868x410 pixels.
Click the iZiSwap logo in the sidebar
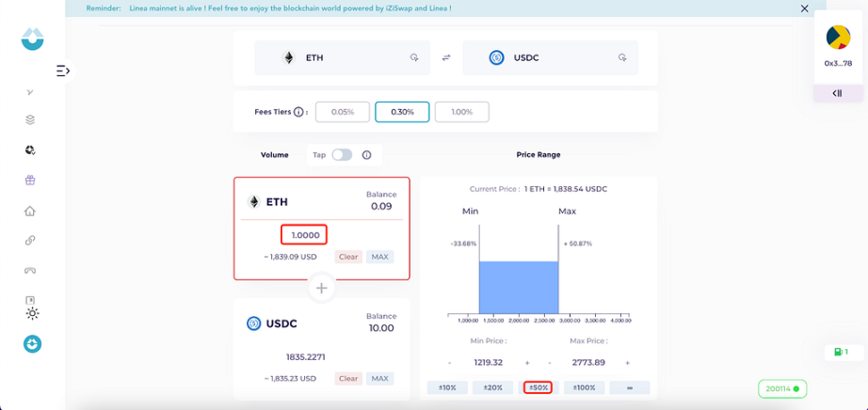(x=32, y=39)
